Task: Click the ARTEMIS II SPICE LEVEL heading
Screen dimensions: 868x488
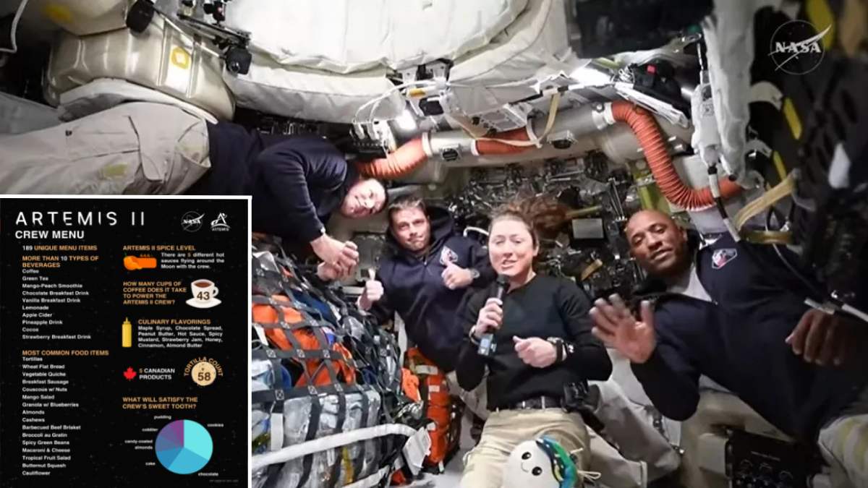Action: [x=161, y=247]
